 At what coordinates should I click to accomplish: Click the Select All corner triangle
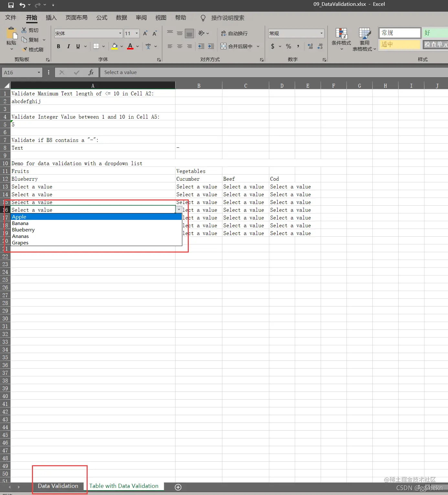pyautogui.click(x=6, y=85)
